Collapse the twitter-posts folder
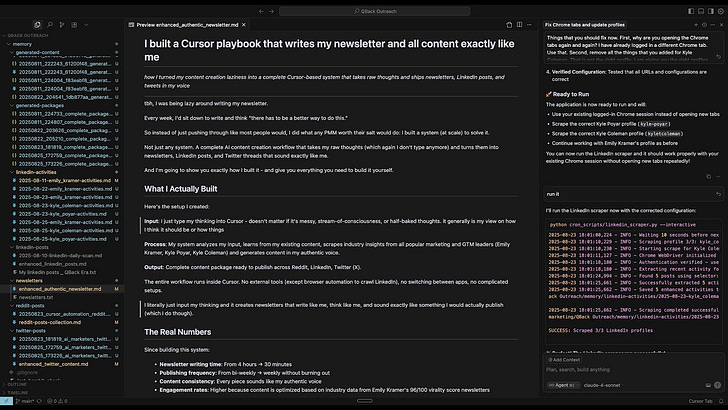The width and height of the screenshot is (728, 410). (62, 331)
